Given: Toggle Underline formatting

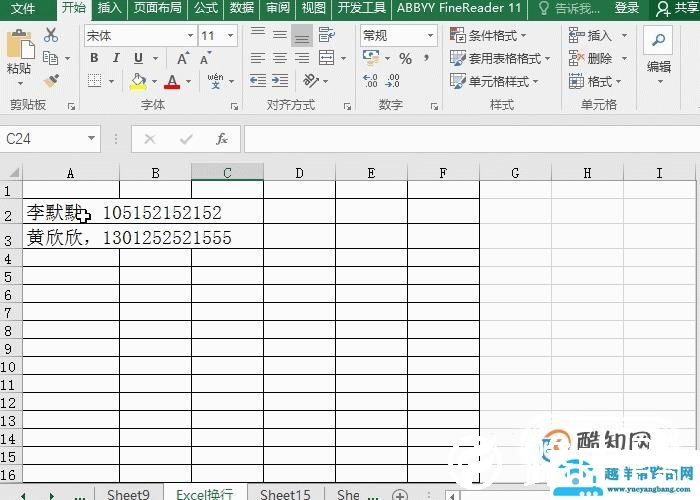Looking at the screenshot, I should coord(138,58).
